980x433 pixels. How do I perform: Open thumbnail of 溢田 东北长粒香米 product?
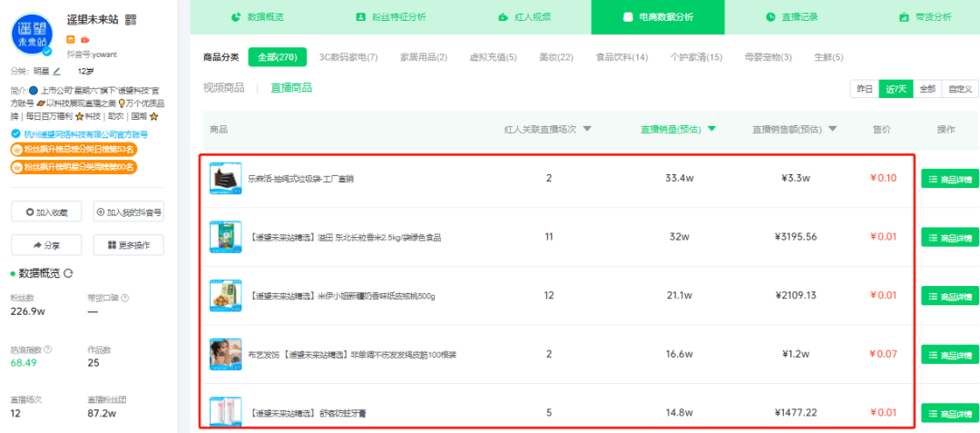(x=226, y=237)
